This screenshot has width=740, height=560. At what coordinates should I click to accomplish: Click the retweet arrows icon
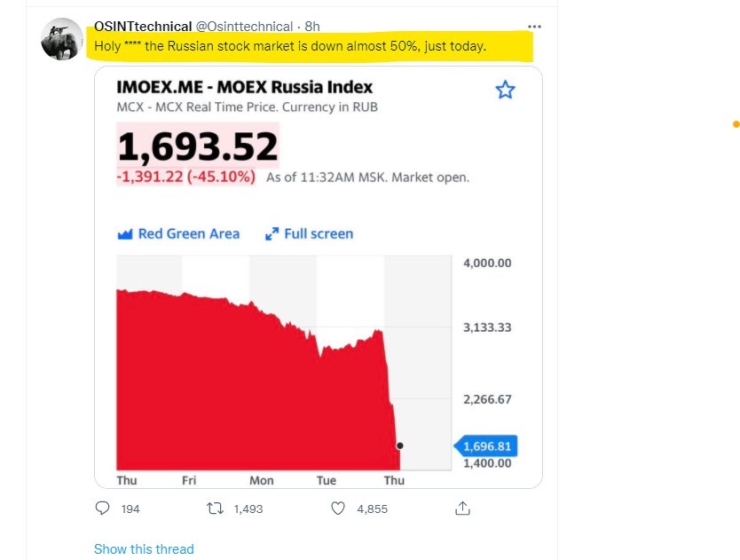tap(216, 509)
